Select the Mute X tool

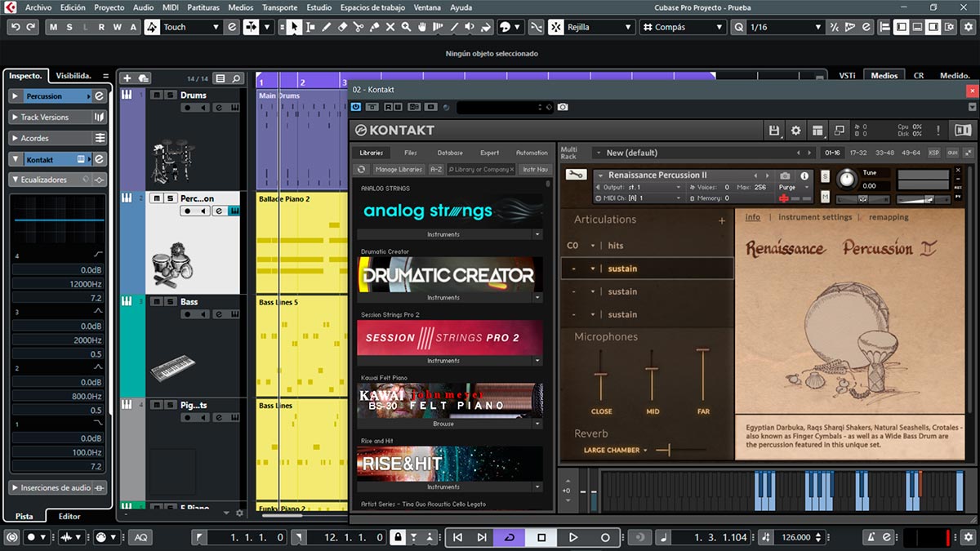[390, 27]
